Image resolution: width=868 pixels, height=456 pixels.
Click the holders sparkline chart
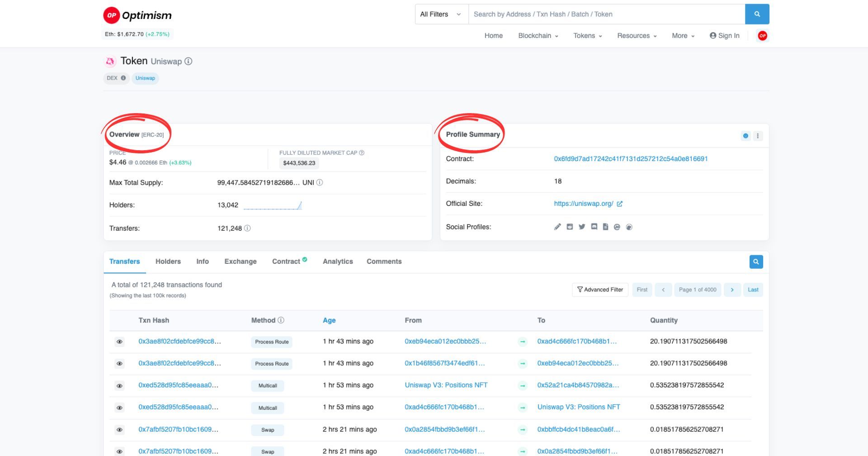(x=273, y=206)
